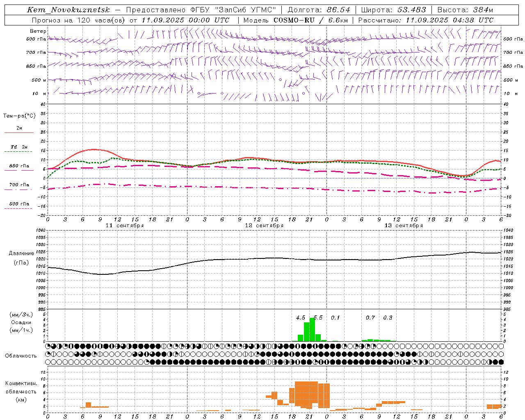Select the Модель COSMO-RU / 6.6км label

(x=295, y=20)
